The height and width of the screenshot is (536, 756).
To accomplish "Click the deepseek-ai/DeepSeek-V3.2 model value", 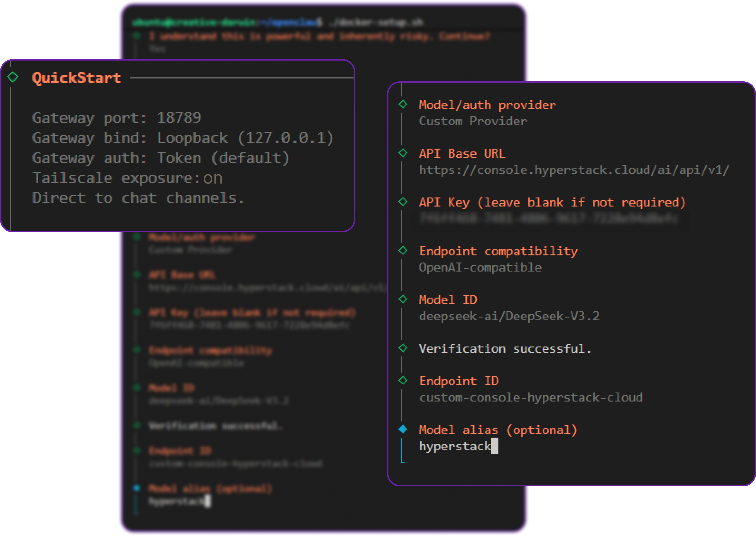I will (509, 316).
